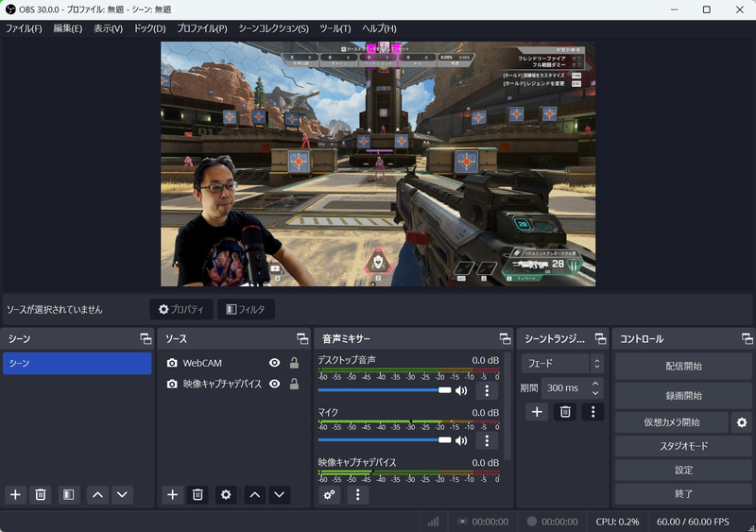The width and height of the screenshot is (756, 532).
Task: Undock the ソース panel with its float icon
Action: pos(302,338)
